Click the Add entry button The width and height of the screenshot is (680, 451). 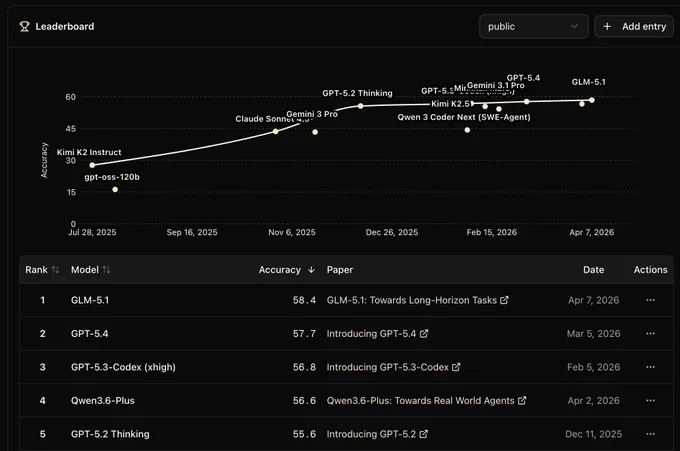(x=634, y=26)
